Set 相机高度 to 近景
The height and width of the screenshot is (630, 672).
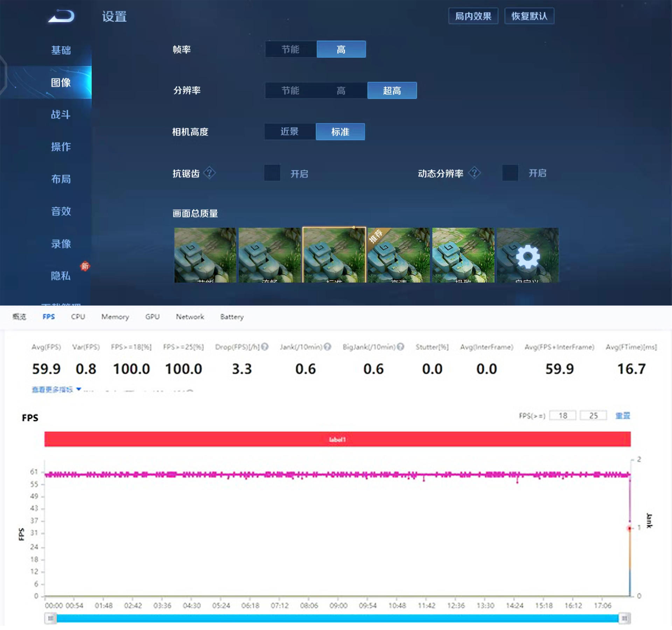click(290, 132)
